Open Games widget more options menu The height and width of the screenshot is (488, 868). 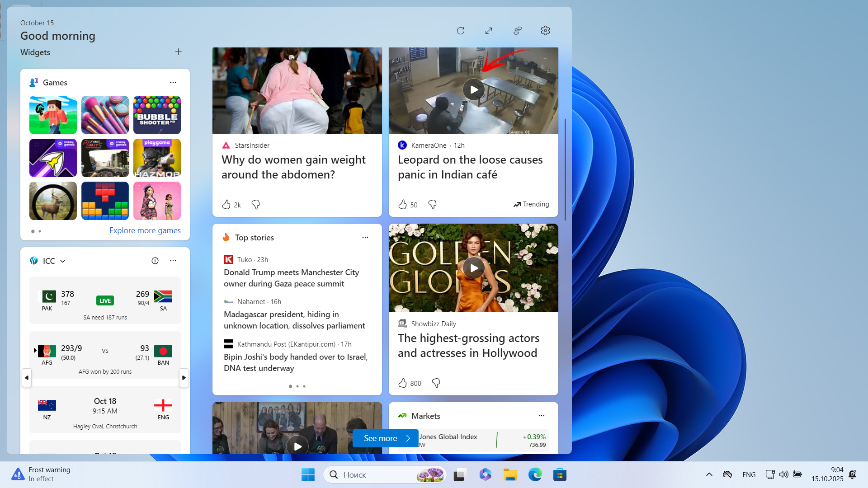click(x=173, y=82)
